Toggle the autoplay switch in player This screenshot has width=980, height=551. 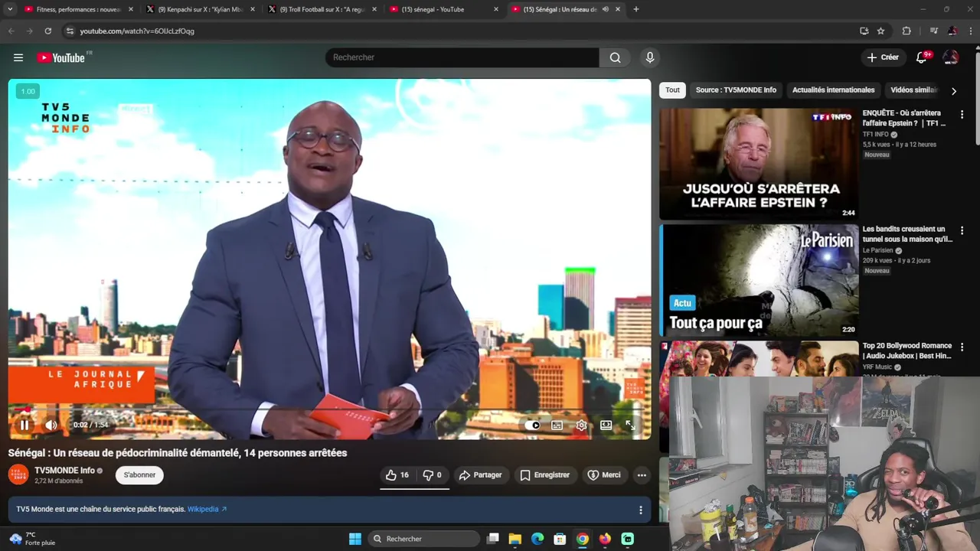(x=533, y=425)
